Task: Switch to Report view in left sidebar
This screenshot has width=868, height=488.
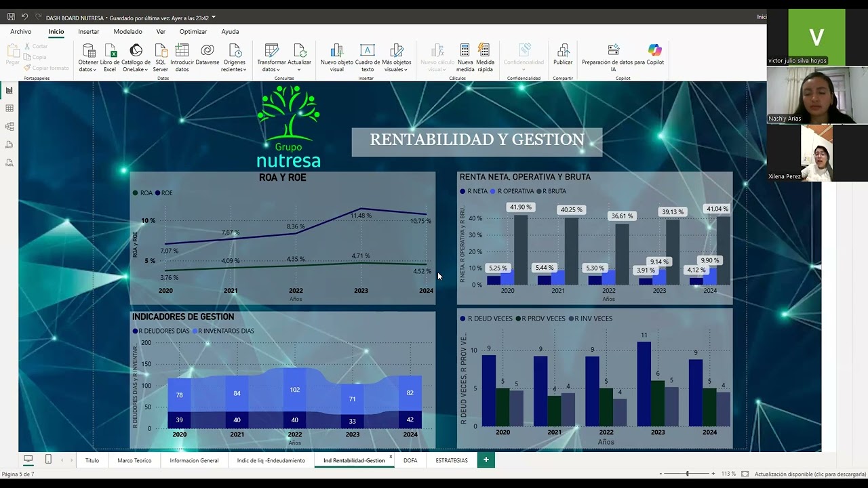Action: click(x=9, y=90)
